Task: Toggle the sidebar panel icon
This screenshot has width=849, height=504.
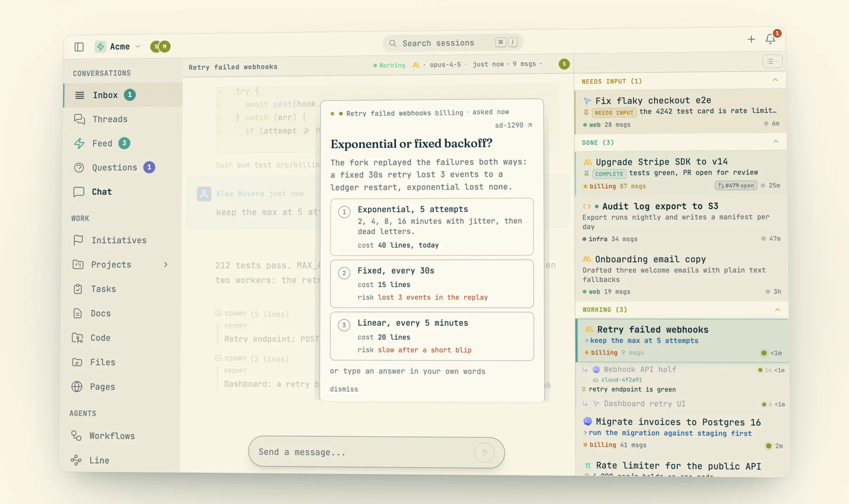Action: tap(79, 47)
